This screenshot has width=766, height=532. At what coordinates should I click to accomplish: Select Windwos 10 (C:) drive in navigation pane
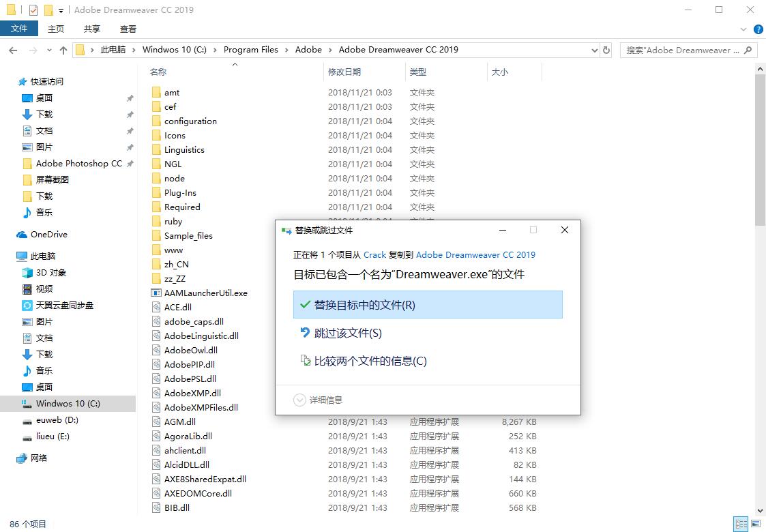click(68, 404)
